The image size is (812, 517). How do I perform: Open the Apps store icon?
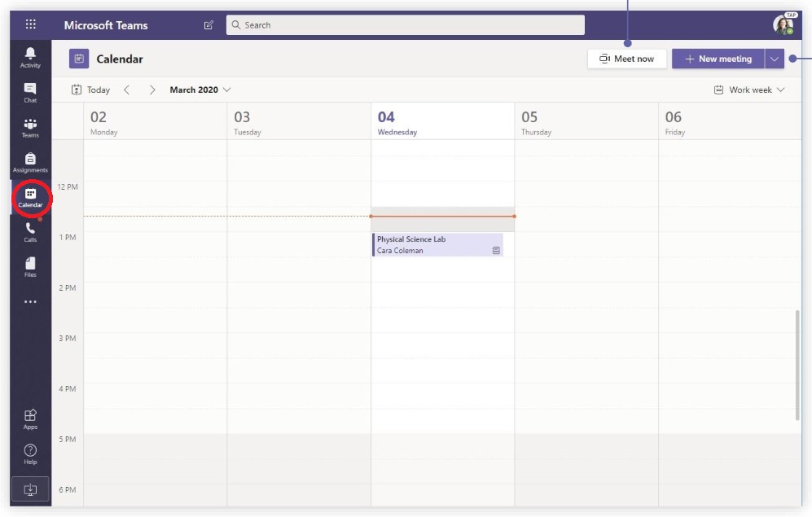click(30, 418)
